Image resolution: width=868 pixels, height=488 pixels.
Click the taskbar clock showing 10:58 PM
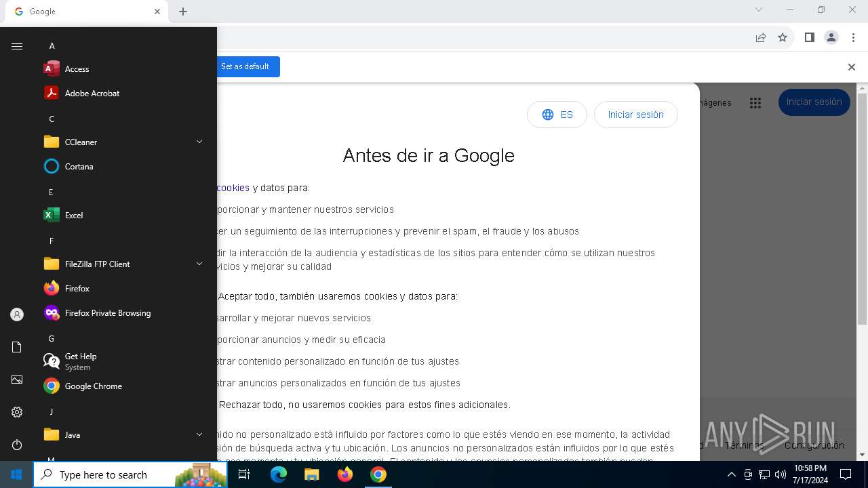[x=810, y=474]
